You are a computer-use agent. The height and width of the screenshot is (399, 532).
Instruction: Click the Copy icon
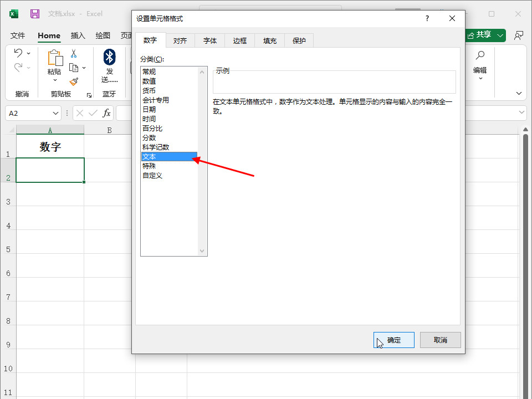click(x=74, y=68)
